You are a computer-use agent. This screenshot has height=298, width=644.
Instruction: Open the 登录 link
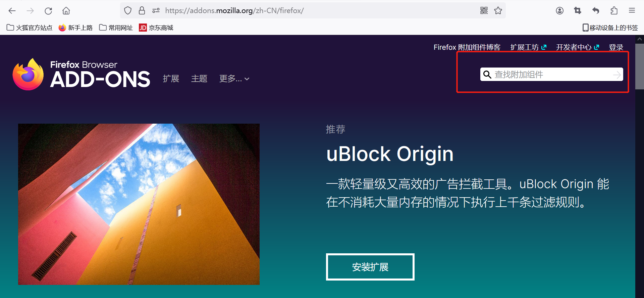coord(616,47)
